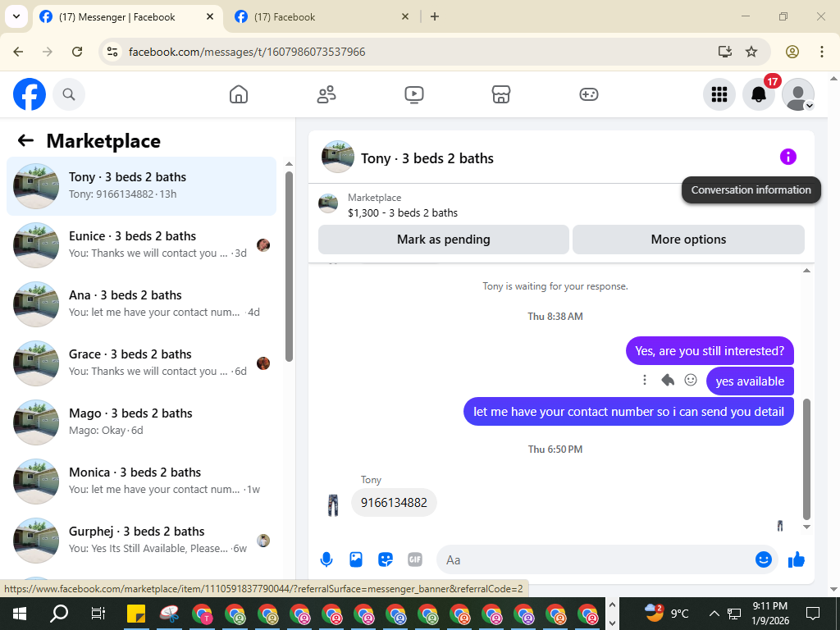
Task: React to the 'yes available' message
Action: tap(691, 380)
